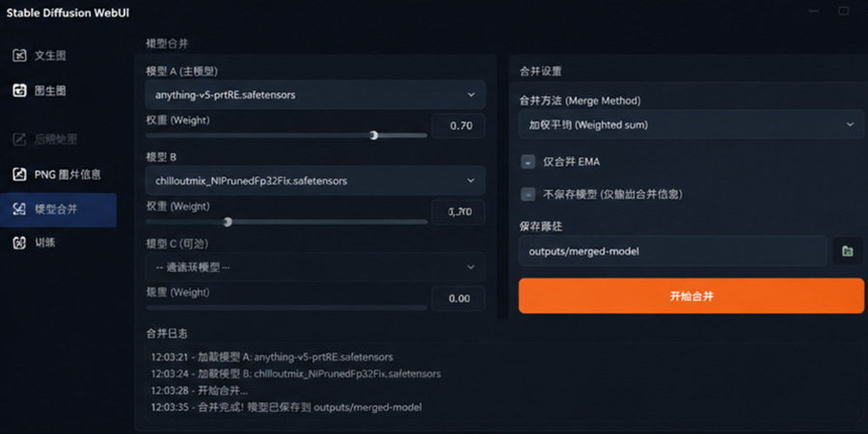The image size is (868, 434).
Task: Click the 后期处理 sidebar icon
Action: (x=20, y=140)
